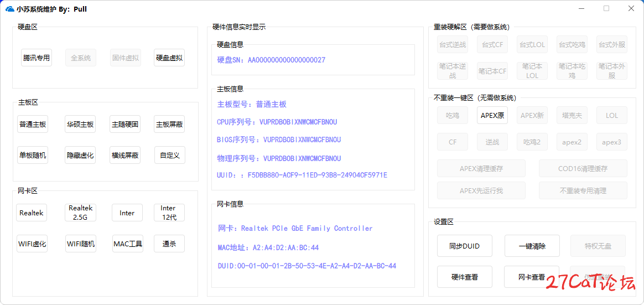Click the 硬盘虚拟 button

coord(169,58)
